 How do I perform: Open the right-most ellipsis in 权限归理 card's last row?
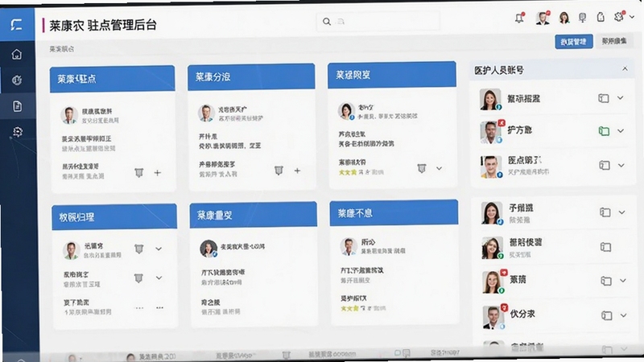click(159, 307)
